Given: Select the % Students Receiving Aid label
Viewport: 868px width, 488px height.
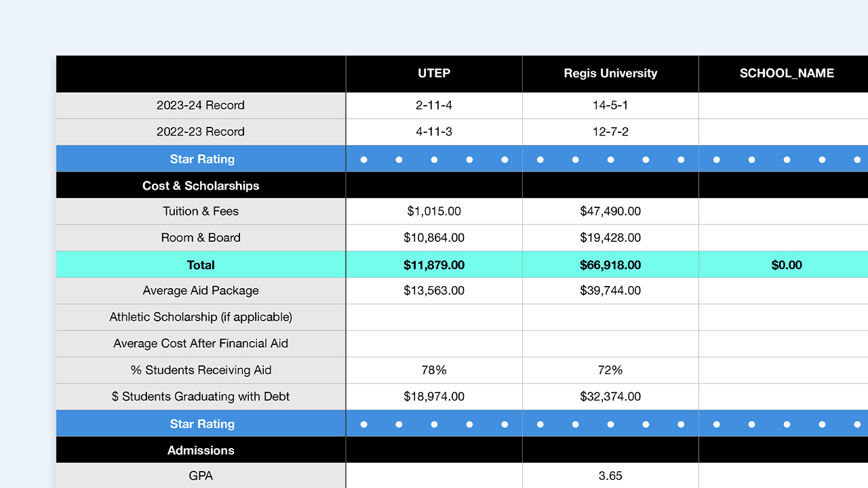Looking at the screenshot, I should (x=201, y=369).
